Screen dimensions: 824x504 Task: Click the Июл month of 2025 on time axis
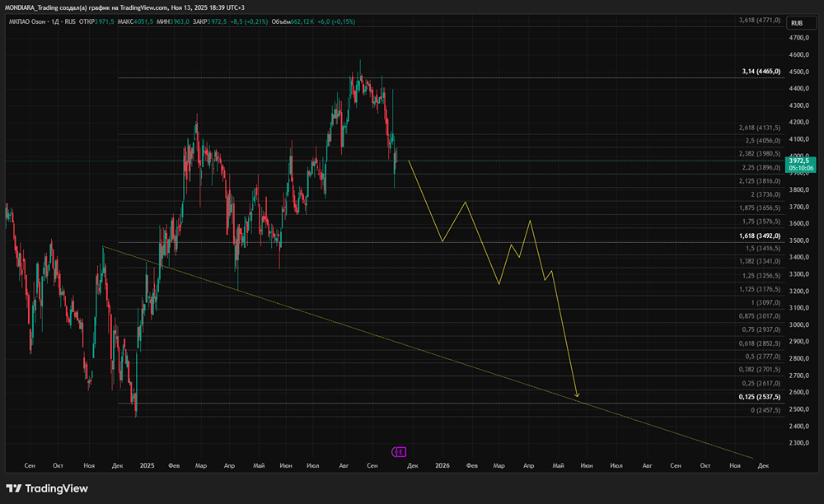coord(313,465)
